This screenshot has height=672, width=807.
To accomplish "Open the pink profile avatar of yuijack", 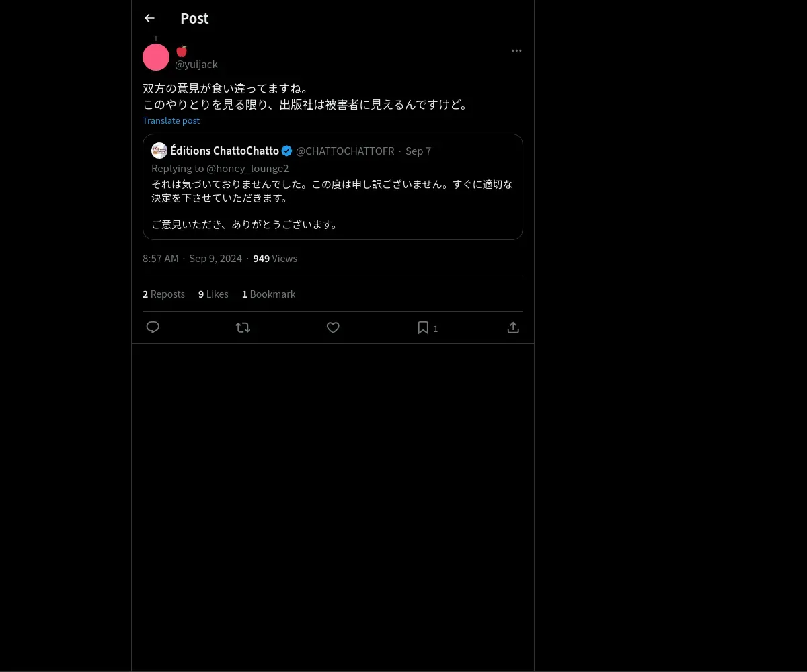I will pos(156,57).
